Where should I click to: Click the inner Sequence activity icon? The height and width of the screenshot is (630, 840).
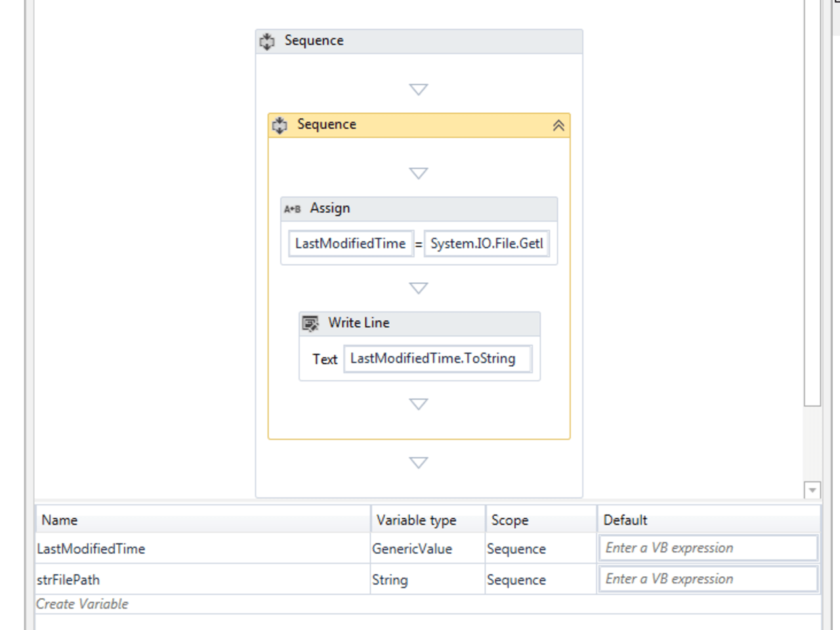tap(280, 125)
